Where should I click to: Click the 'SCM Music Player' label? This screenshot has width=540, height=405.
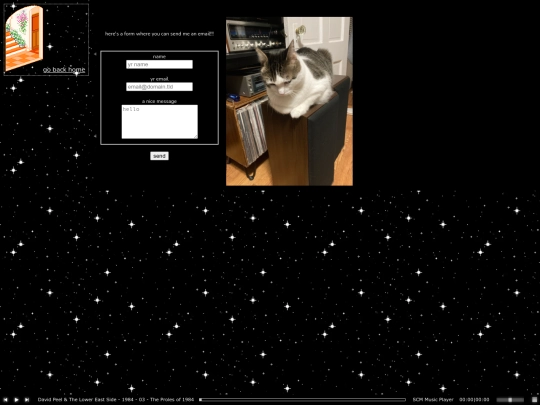click(433, 399)
